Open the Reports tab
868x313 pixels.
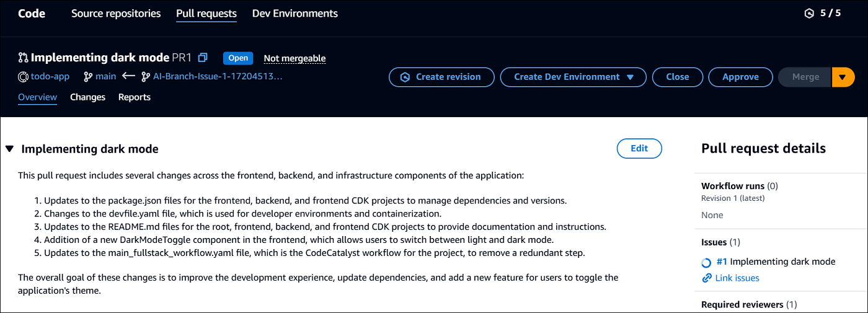tap(135, 97)
